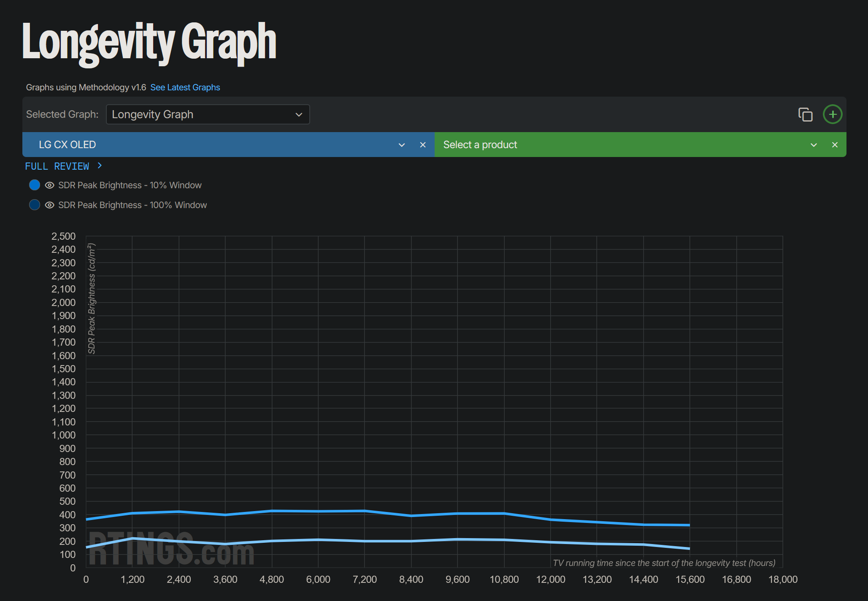Click the copy graph icon

click(x=805, y=114)
